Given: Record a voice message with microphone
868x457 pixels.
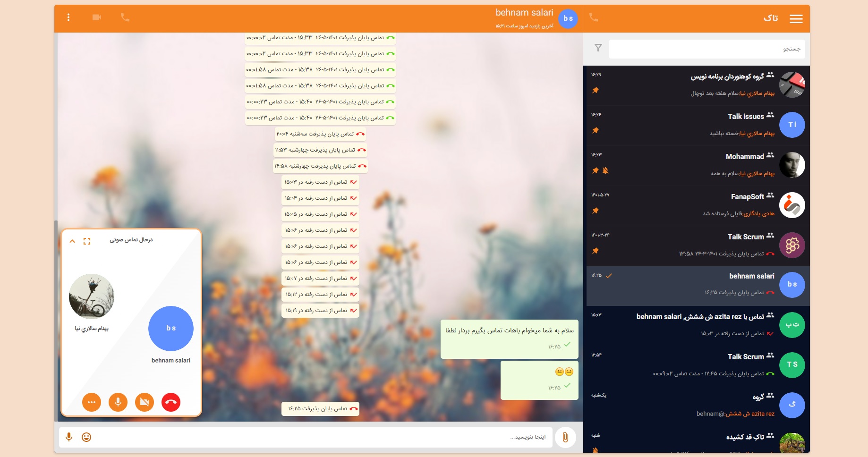Looking at the screenshot, I should tap(69, 437).
